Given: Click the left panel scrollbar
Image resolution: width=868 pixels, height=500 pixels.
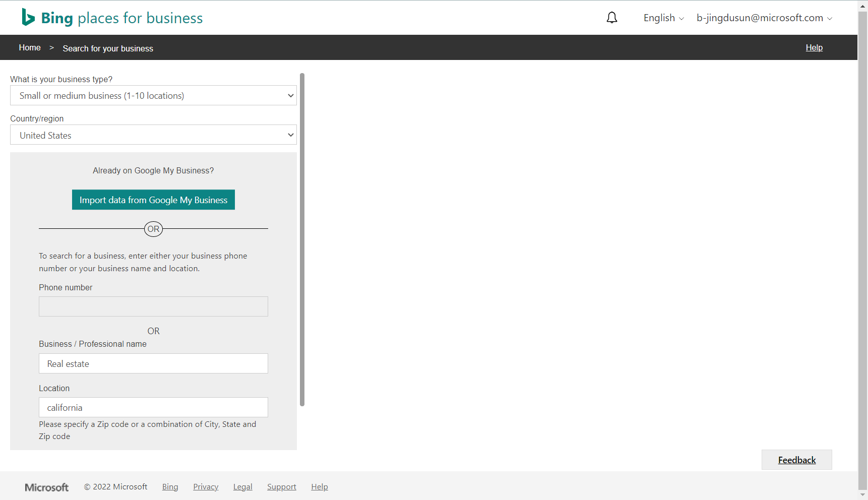Looking at the screenshot, I should [302, 239].
